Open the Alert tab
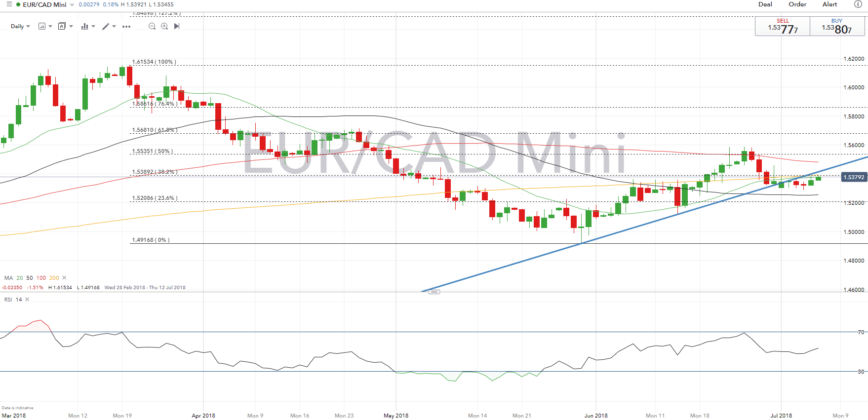Screen dimensions: 868x420 coord(829,4)
